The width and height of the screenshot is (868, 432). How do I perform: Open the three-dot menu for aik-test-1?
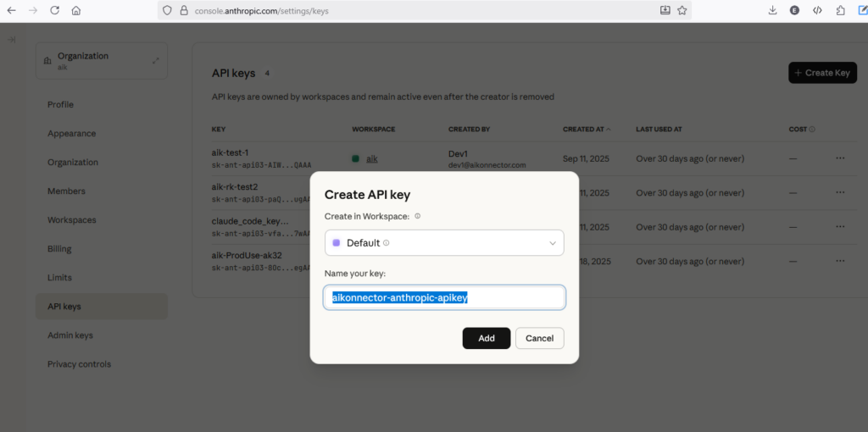840,158
